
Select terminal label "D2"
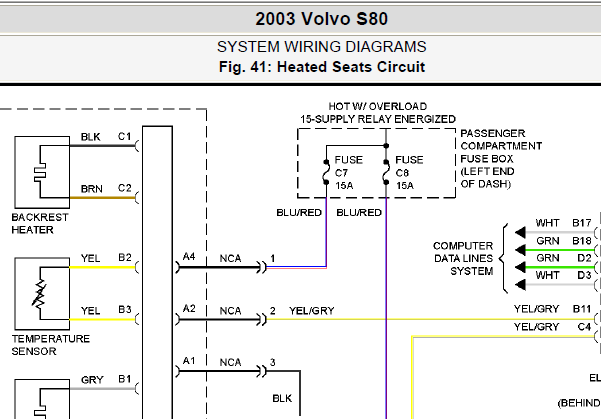(584, 258)
